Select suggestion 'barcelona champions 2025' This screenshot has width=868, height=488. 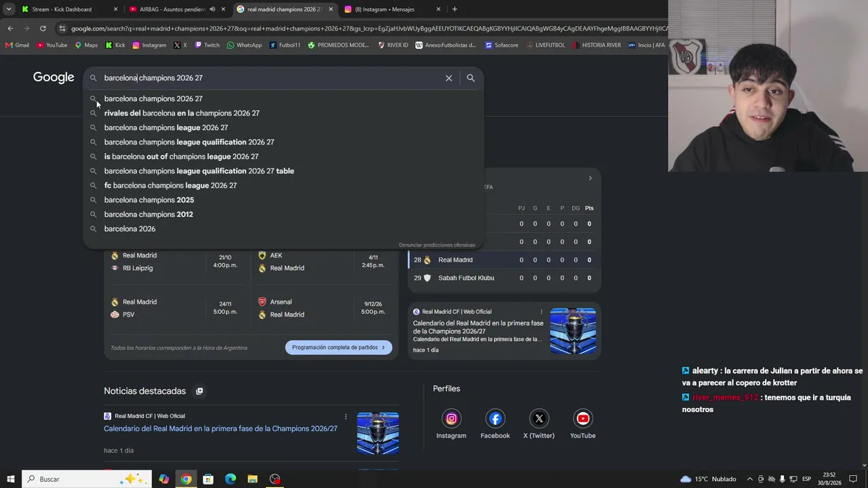(x=283, y=200)
